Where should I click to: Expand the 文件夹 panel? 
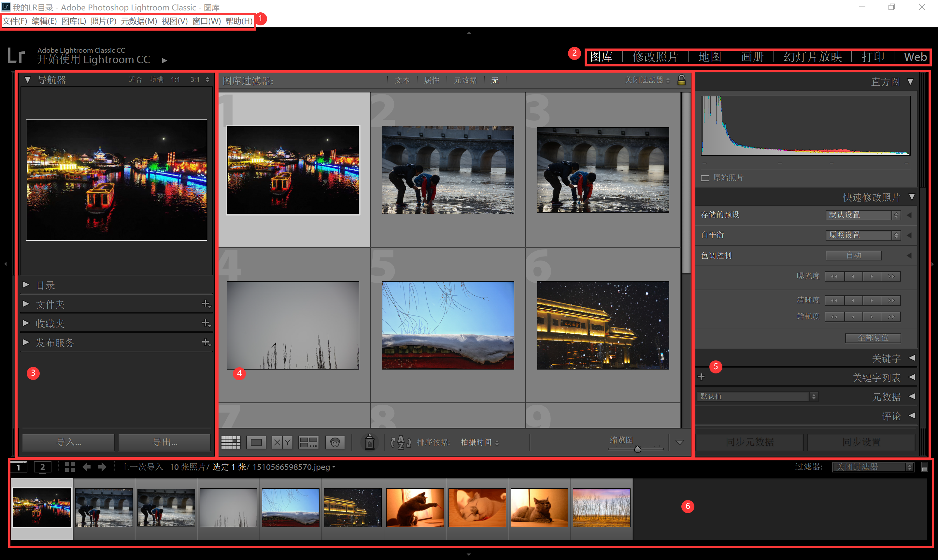(x=26, y=304)
